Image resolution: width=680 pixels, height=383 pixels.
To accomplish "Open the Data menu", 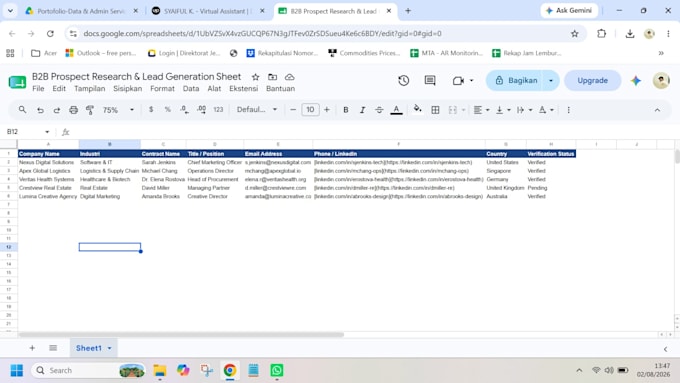I will [191, 88].
